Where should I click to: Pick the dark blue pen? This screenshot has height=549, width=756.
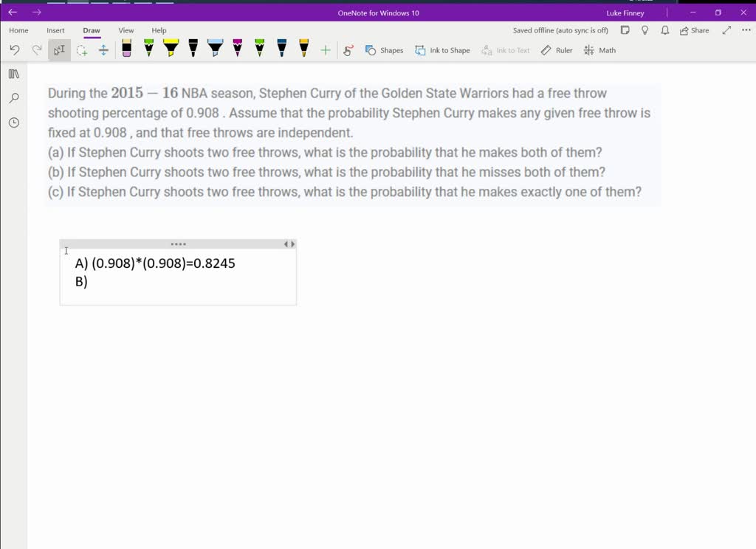click(281, 48)
